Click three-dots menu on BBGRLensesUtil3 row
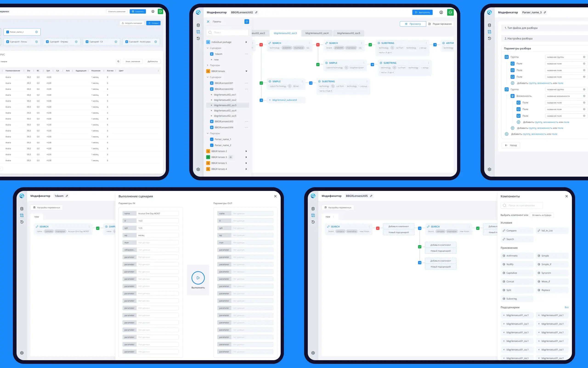The height and width of the screenshot is (368, 588). (246, 121)
